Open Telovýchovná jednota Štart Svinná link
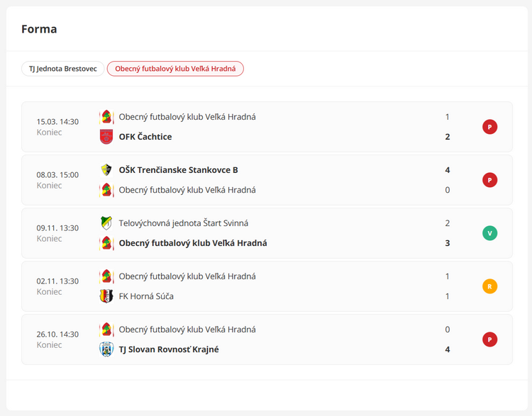 click(183, 223)
